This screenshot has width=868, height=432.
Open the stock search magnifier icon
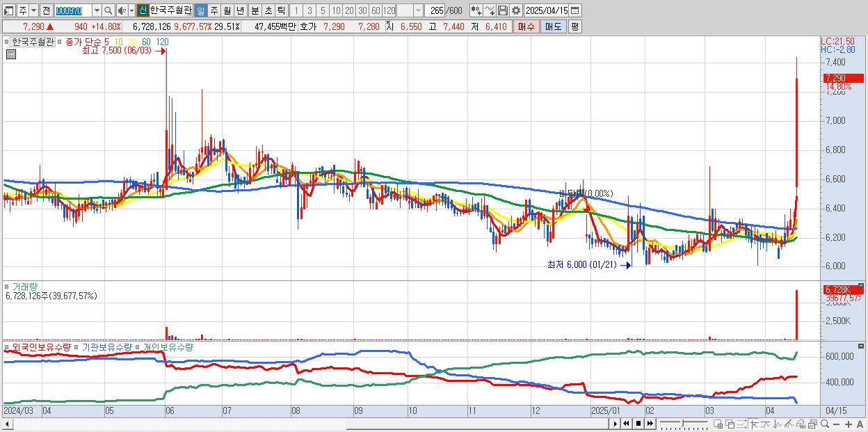108,10
